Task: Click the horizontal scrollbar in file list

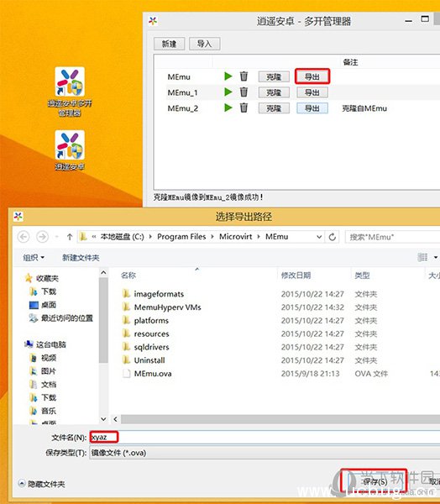Action: tap(280, 419)
